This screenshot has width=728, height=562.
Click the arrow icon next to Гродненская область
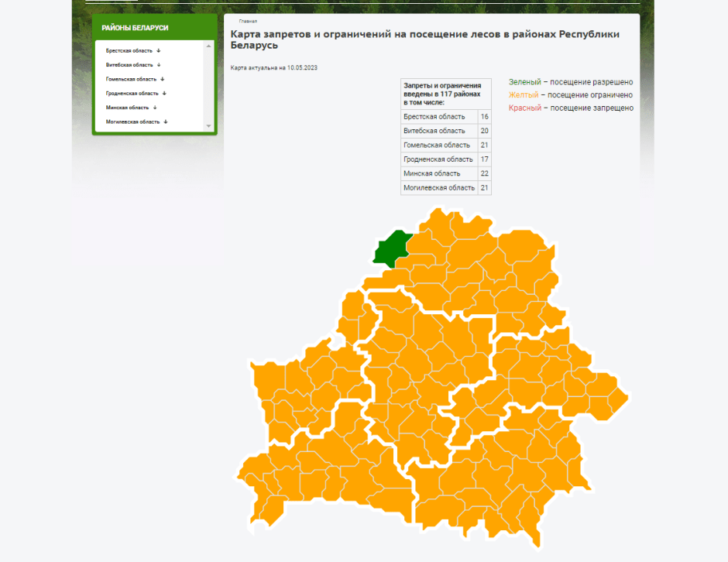click(x=164, y=93)
